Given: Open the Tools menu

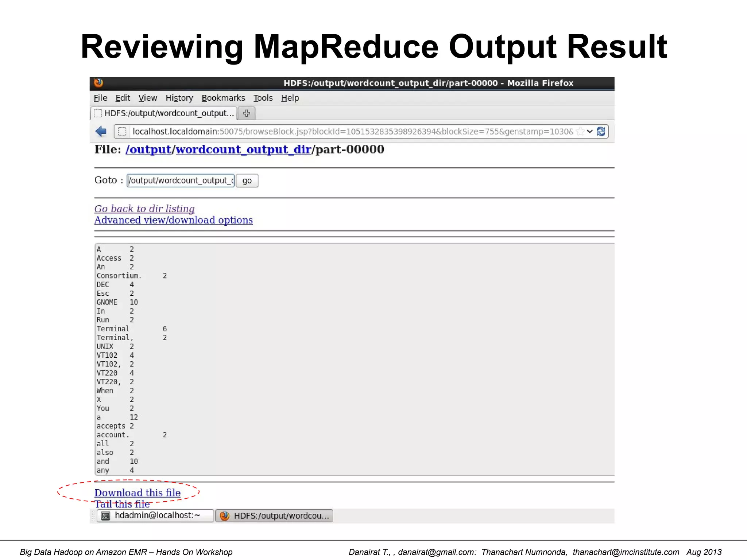Looking at the screenshot, I should coord(263,98).
